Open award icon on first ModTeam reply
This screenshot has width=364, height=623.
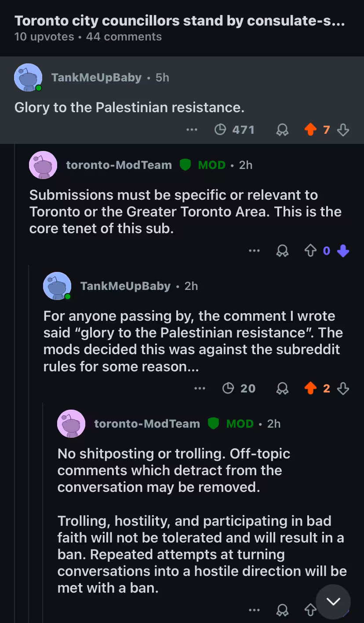coord(282,251)
